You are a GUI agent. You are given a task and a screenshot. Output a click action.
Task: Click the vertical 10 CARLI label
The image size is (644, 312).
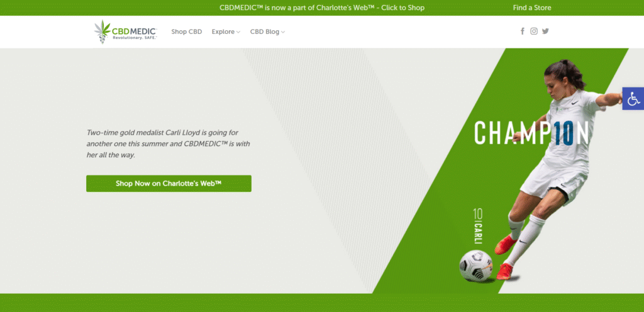[x=477, y=226]
